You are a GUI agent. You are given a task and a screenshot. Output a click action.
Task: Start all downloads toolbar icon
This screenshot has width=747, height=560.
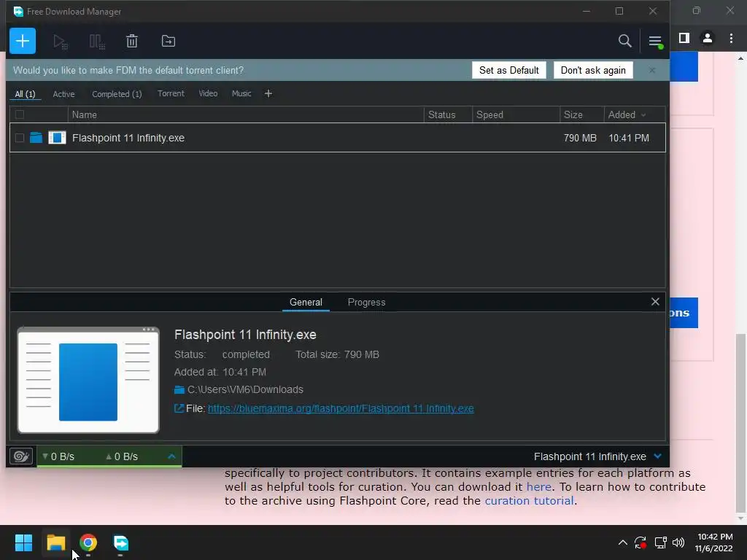[x=60, y=42]
